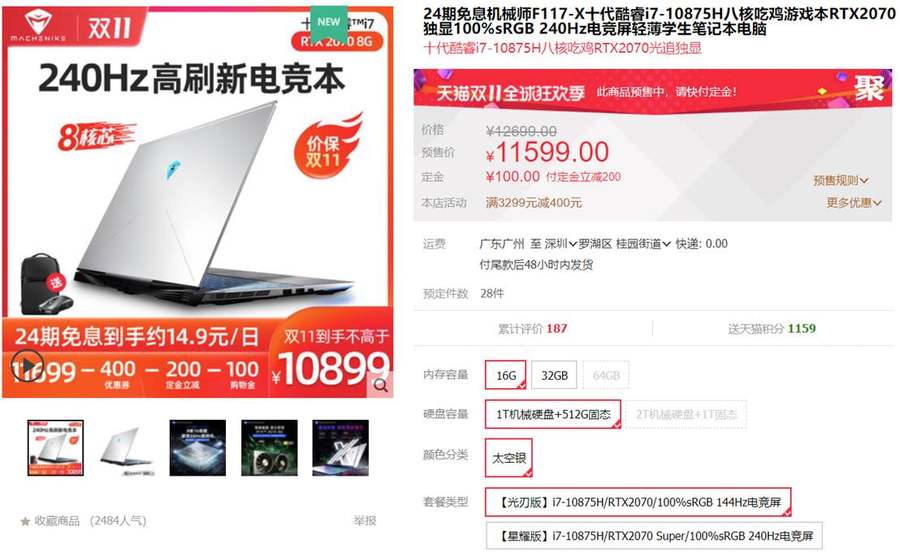Click the green NEW badge on image

pos(329,23)
